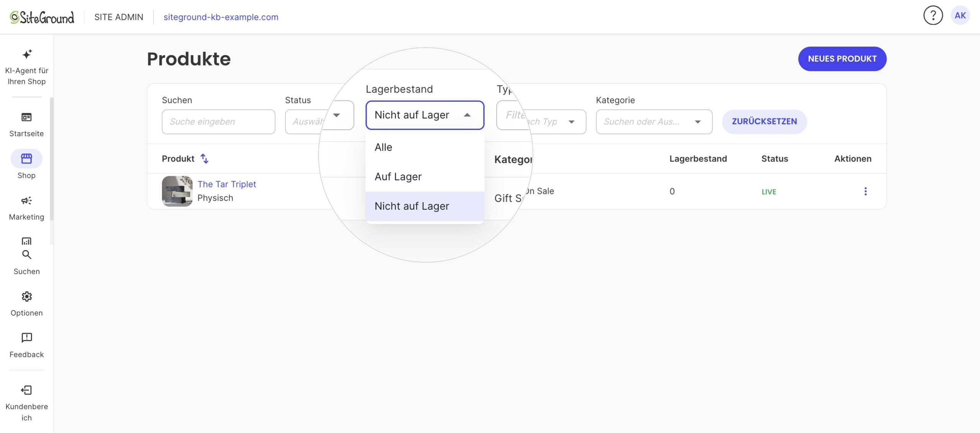
Task: Sort products by the Produkt column arrows
Action: (x=204, y=158)
